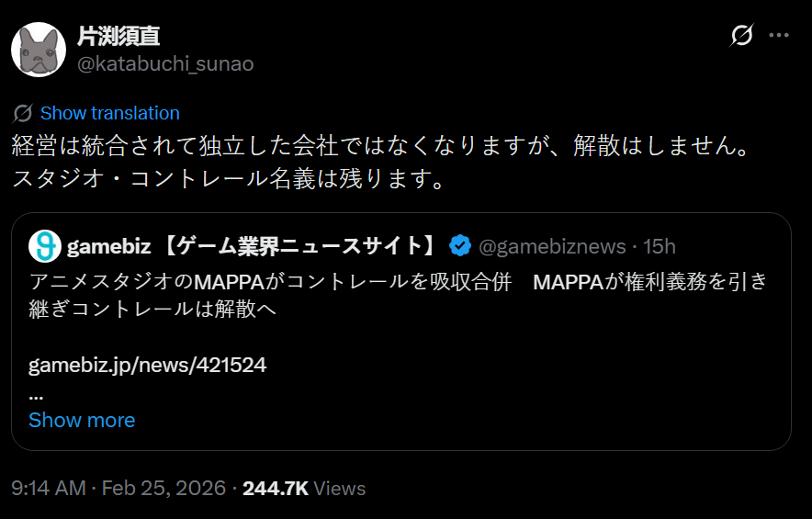Click the line スタジオ・コントレール名義は残ります
This screenshot has width=812, height=519.
230,177
